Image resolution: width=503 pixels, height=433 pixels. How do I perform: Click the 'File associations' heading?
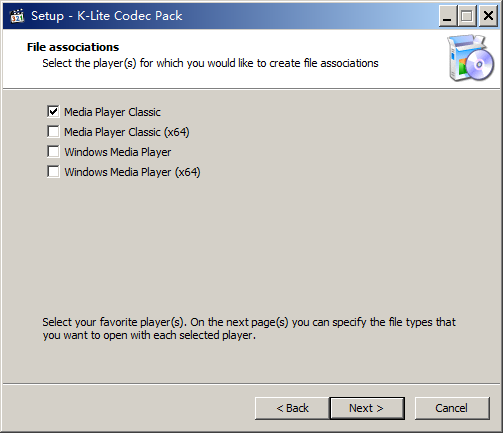point(73,47)
